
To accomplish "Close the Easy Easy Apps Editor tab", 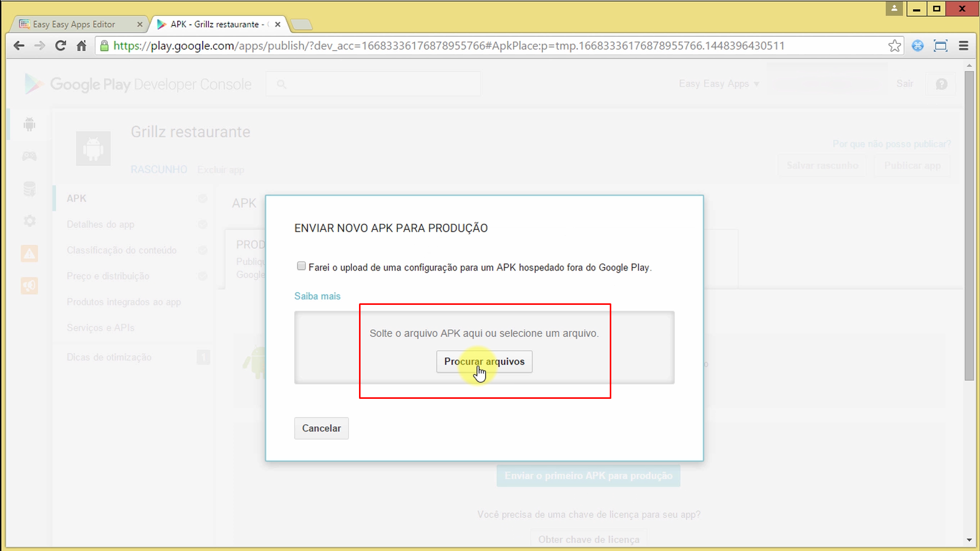I will coord(140,24).
